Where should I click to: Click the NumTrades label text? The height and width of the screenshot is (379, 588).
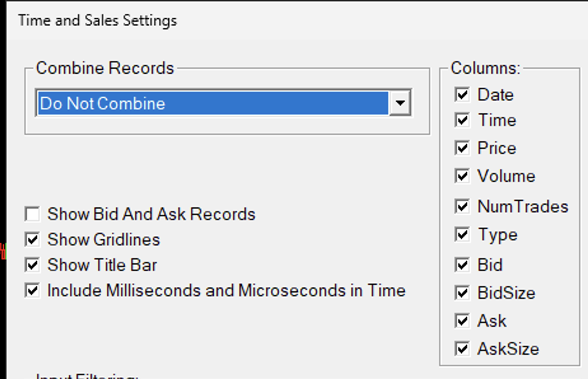click(x=522, y=207)
